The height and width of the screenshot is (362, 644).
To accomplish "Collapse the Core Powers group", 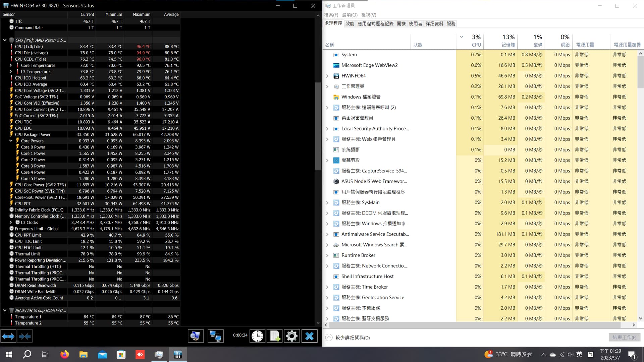I will click(11, 141).
